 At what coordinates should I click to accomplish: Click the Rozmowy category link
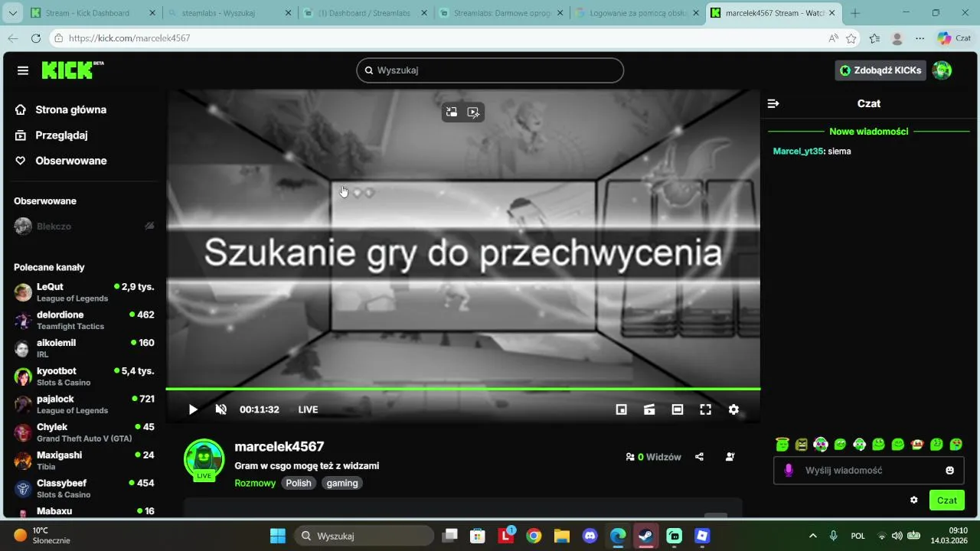coord(255,483)
